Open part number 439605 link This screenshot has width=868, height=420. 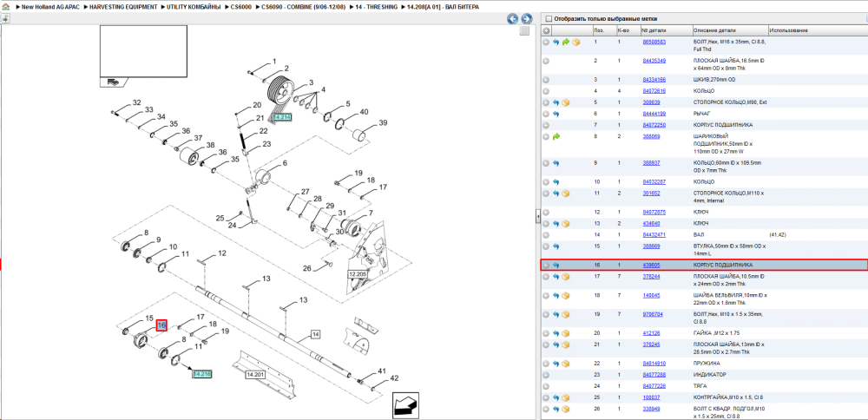[x=651, y=265]
